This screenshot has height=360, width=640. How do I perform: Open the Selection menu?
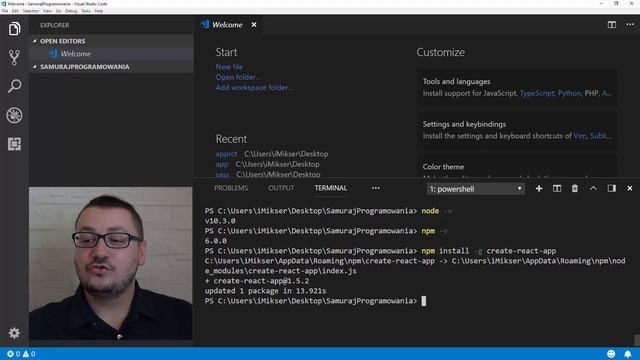[31, 11]
